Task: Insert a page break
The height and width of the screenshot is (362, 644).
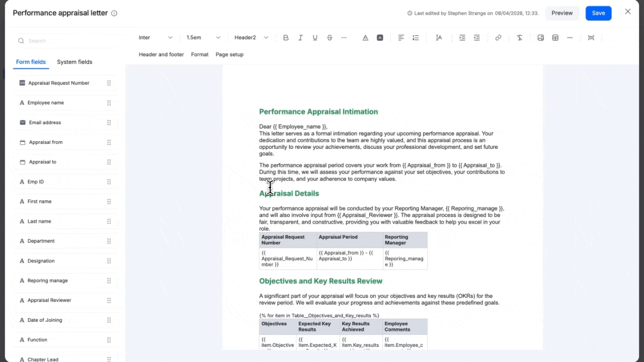Action: (x=591, y=38)
